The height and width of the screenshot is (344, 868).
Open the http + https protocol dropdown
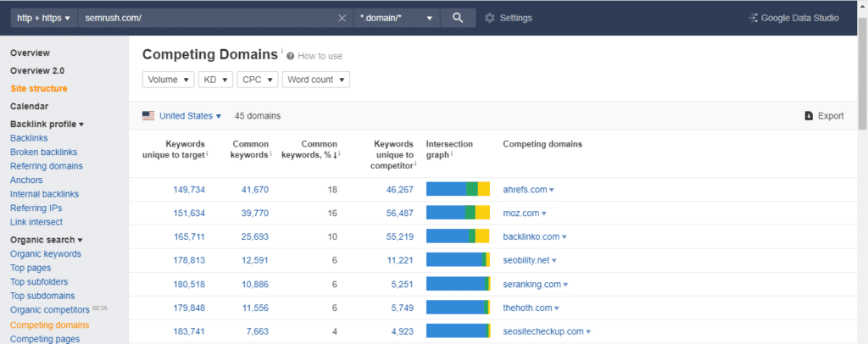click(44, 18)
